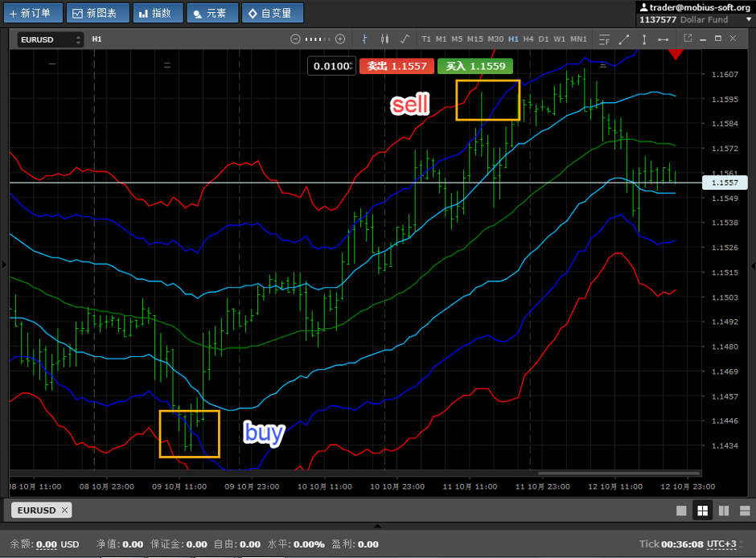Click the chart zoom level slider
The width and height of the screenshot is (756, 558).
point(318,39)
